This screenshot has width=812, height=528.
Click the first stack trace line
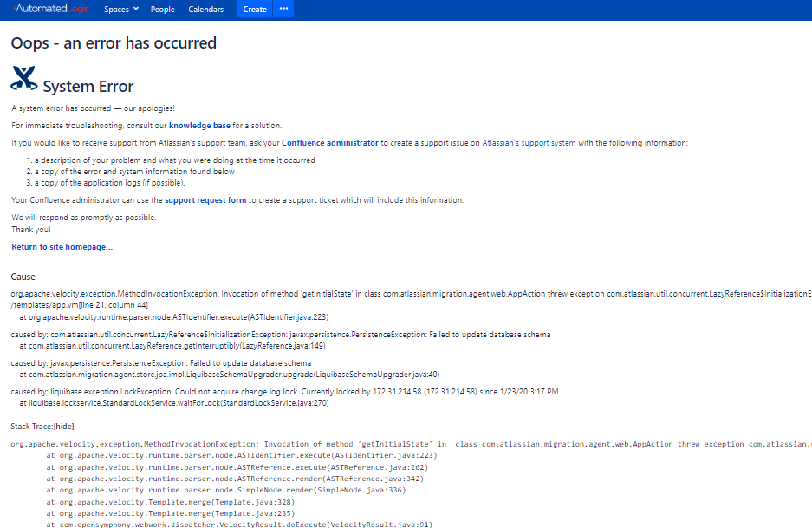(x=411, y=444)
